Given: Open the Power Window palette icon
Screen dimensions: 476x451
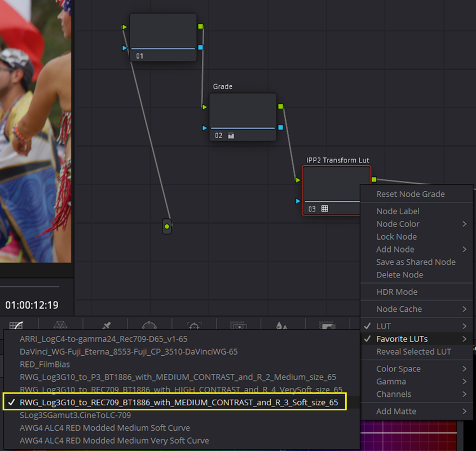Looking at the screenshot, I should coord(149,326).
